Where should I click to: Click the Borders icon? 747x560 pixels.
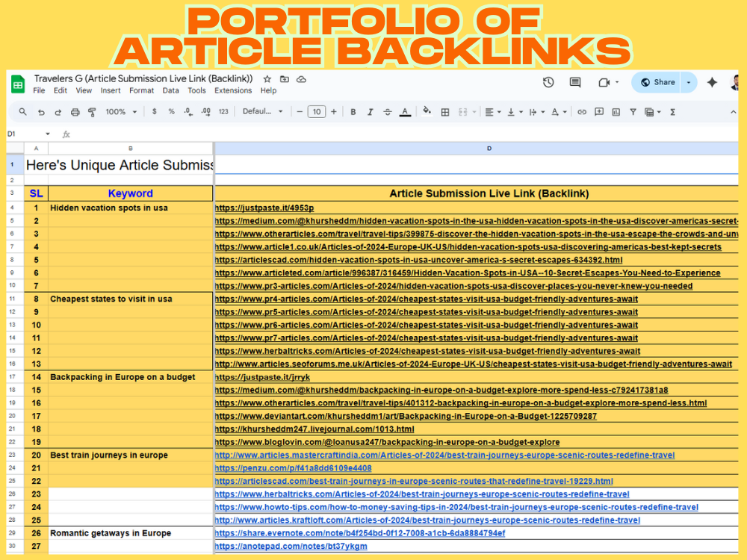[x=445, y=112]
